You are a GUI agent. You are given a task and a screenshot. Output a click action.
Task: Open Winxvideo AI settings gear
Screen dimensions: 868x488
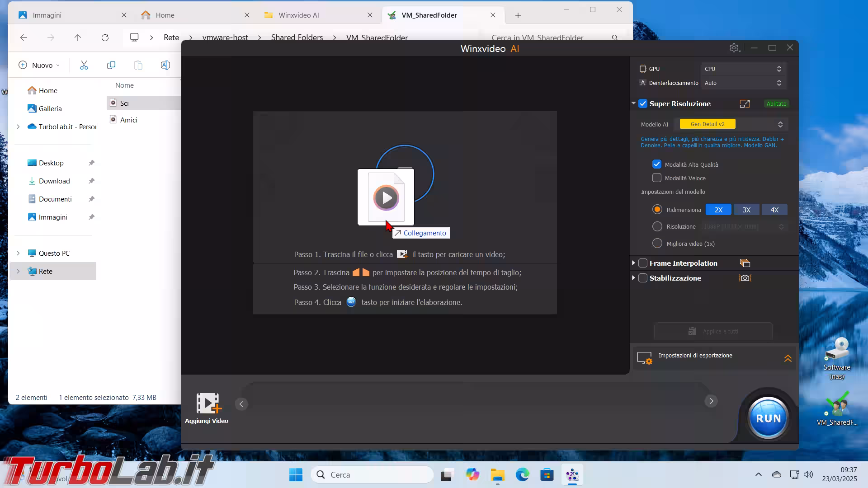[734, 48]
